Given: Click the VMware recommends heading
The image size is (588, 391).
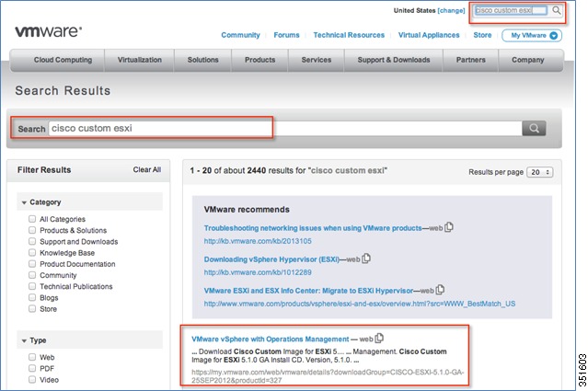Looking at the screenshot, I should [x=247, y=210].
